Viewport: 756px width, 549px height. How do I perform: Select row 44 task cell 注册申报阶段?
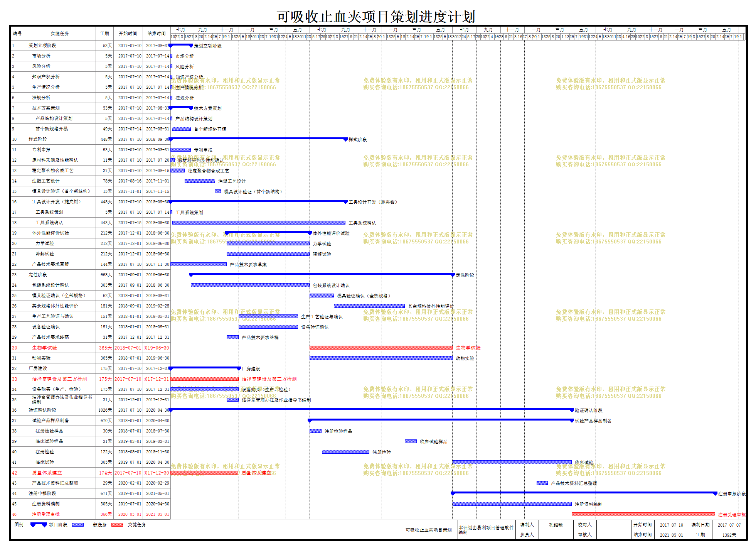(60, 493)
